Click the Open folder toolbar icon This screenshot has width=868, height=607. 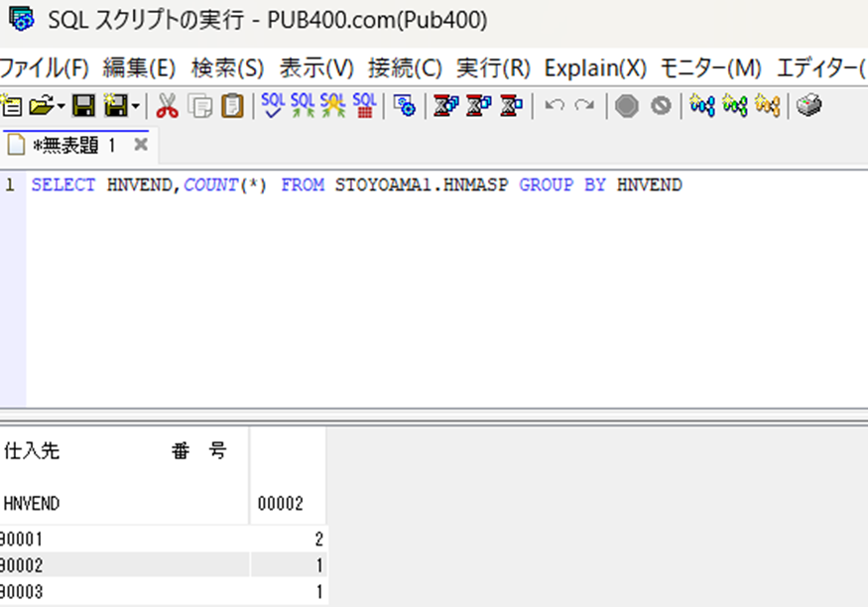pos(42,106)
